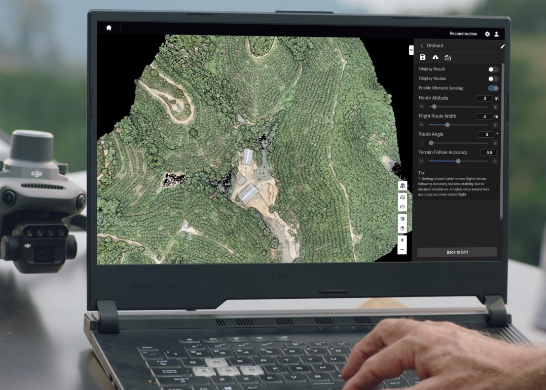Click the Orchard title text
The image size is (546, 390).
click(x=435, y=46)
